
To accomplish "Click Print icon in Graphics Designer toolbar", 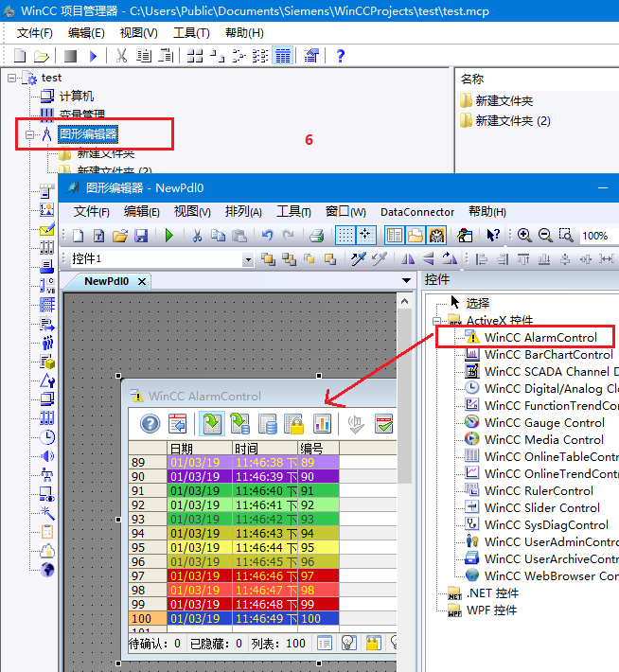I will click(x=316, y=236).
